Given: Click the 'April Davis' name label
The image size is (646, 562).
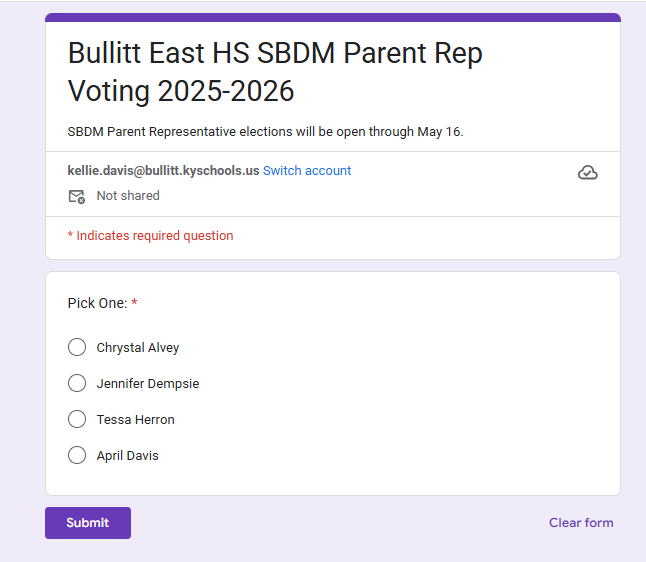Looking at the screenshot, I should 127,456.
